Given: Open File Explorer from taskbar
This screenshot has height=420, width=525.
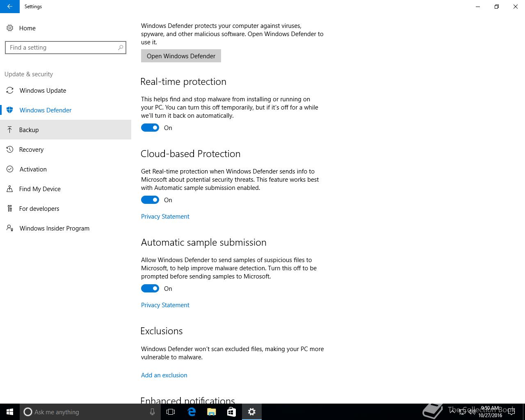Looking at the screenshot, I should point(212,412).
